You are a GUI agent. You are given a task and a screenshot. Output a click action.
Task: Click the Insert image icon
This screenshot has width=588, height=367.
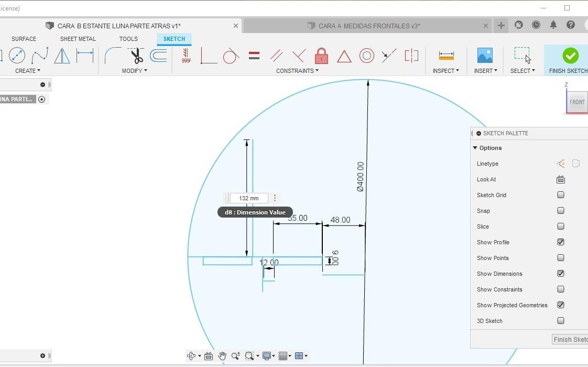point(485,56)
